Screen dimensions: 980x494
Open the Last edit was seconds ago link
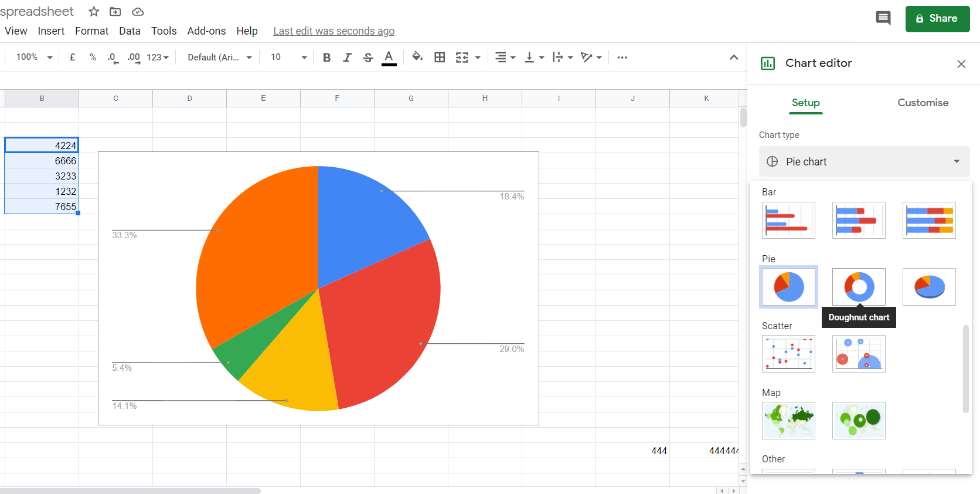pos(334,31)
